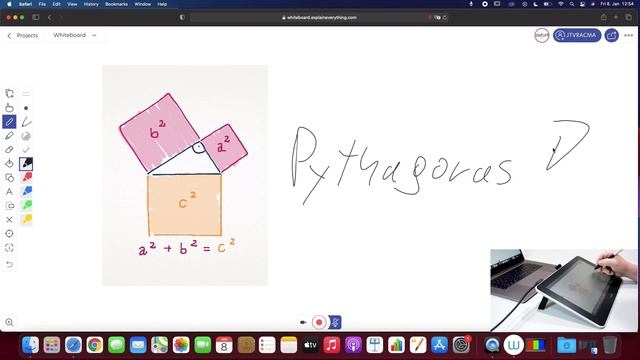Select the hand pan tool
Image resolution: width=640 pixels, height=360 pixels.
9,108
